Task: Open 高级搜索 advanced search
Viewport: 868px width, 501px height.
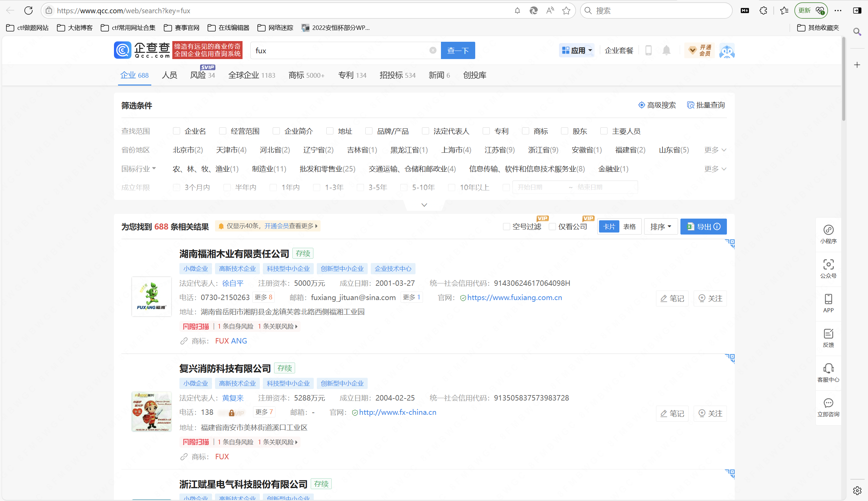Action: tap(657, 105)
